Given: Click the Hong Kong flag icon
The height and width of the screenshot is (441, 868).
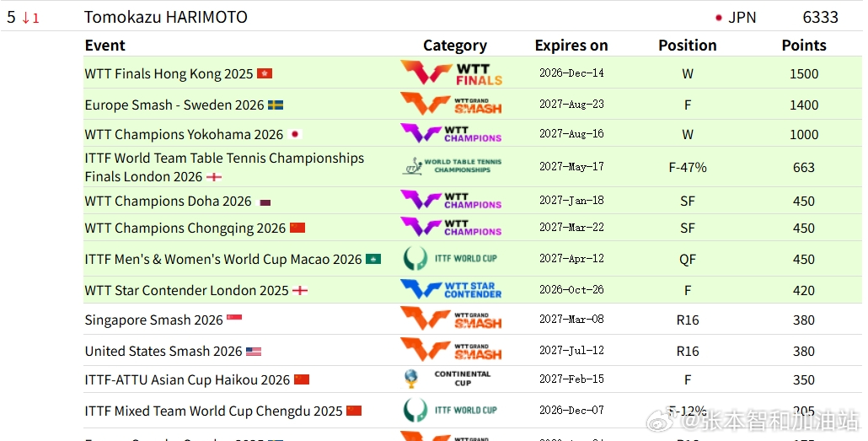Looking at the screenshot, I should click(265, 73).
